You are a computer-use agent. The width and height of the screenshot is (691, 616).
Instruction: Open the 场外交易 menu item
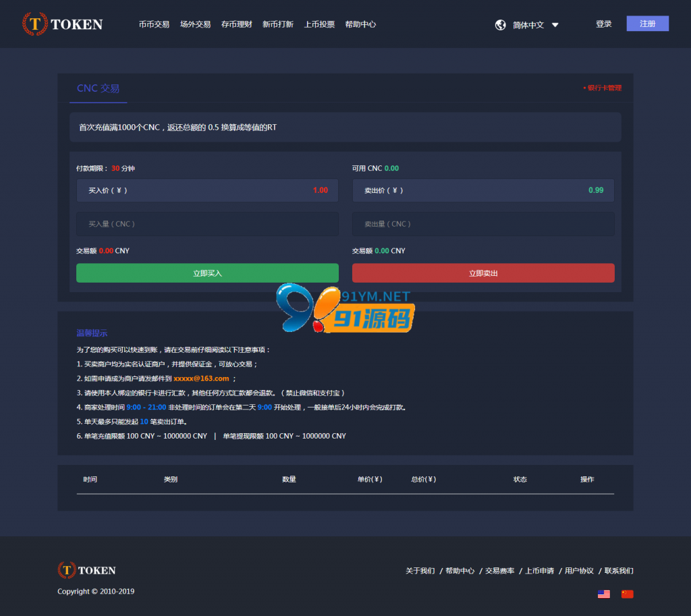pyautogui.click(x=195, y=24)
